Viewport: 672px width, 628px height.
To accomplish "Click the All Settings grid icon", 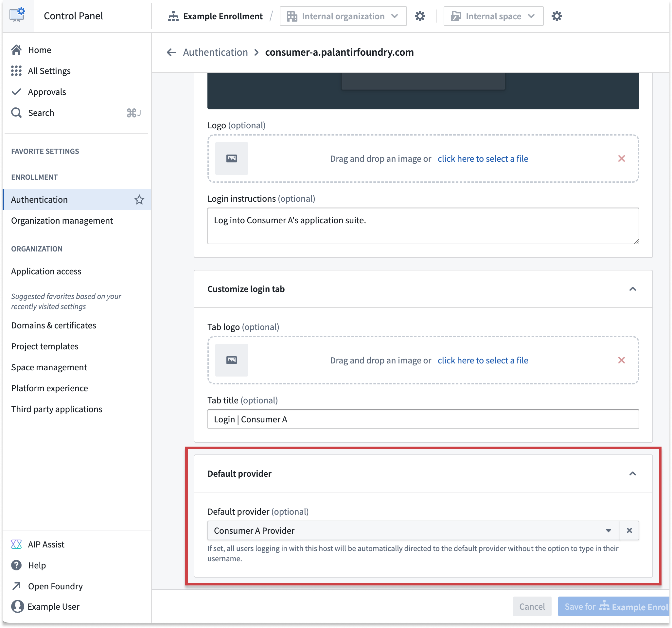I will pos(16,71).
